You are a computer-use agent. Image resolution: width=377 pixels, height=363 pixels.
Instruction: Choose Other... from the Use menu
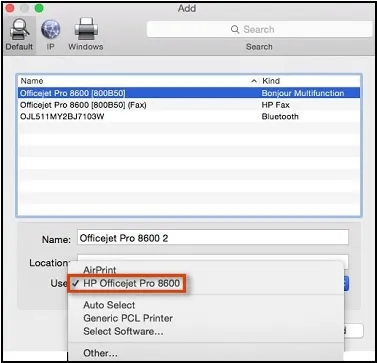[100, 353]
